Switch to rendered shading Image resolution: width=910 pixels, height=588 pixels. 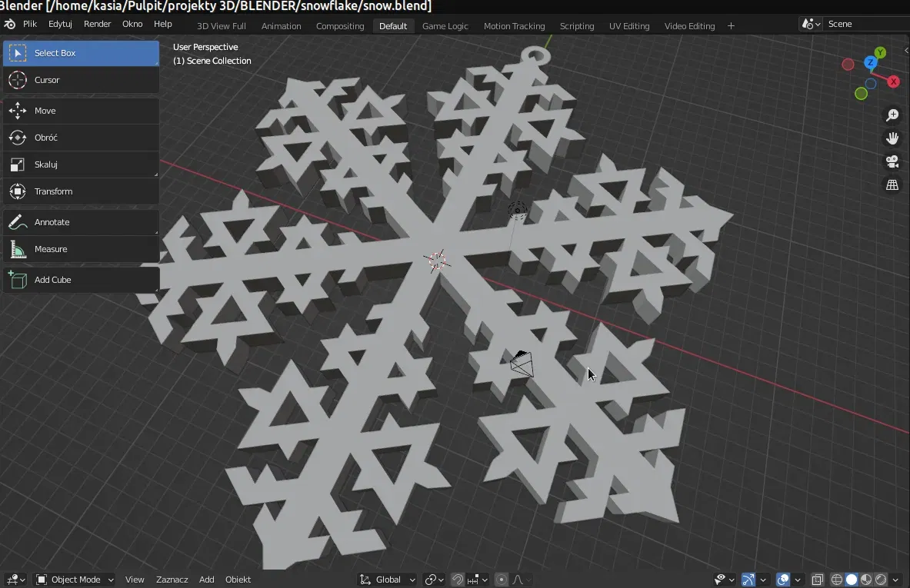click(881, 580)
